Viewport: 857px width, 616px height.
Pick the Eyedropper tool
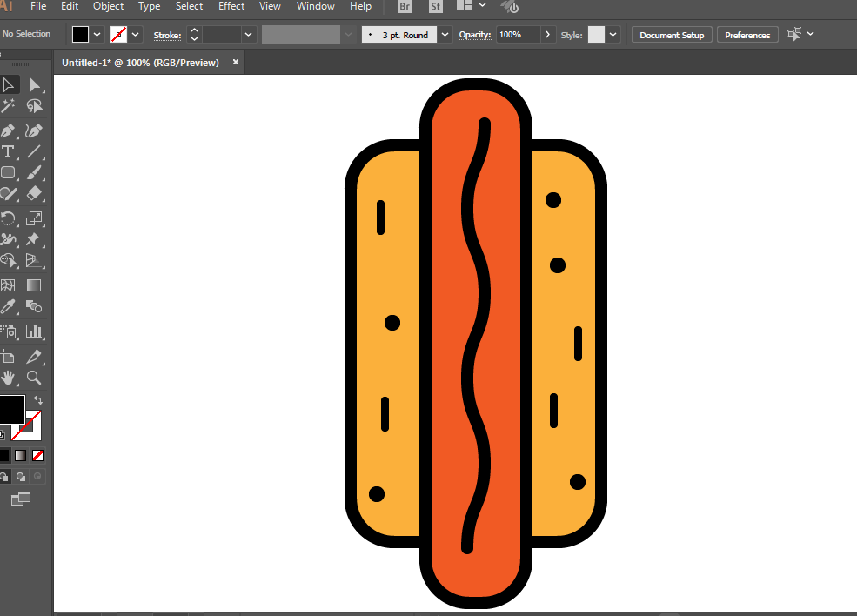pos(9,306)
